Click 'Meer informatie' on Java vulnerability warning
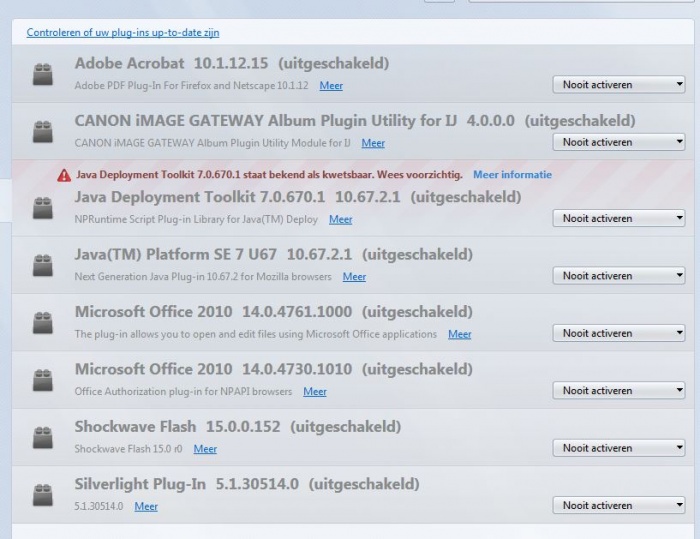This screenshot has width=700, height=539. (x=512, y=175)
